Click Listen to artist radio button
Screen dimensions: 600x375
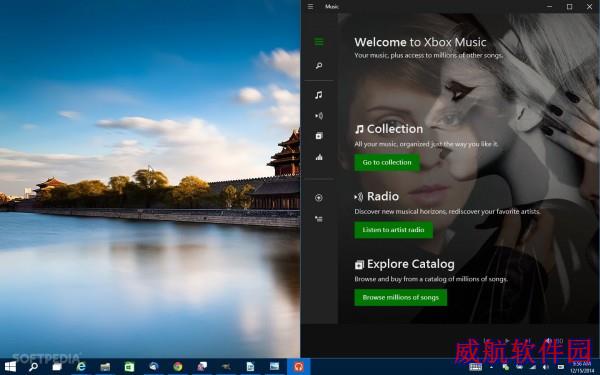[x=393, y=230]
